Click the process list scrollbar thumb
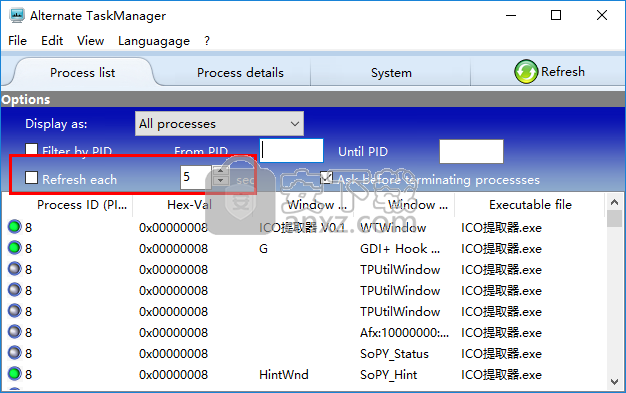 coord(614,218)
